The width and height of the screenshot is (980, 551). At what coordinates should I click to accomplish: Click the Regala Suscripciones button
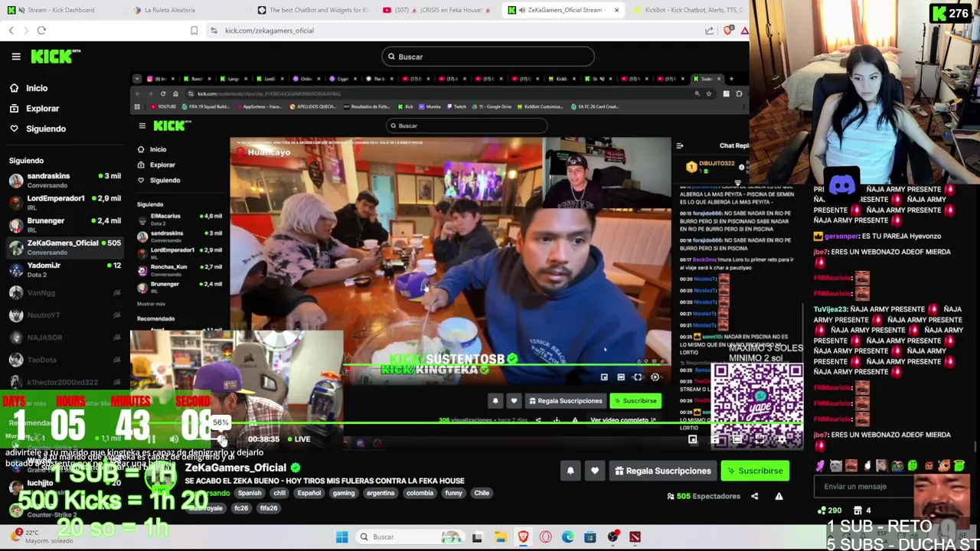pos(661,471)
